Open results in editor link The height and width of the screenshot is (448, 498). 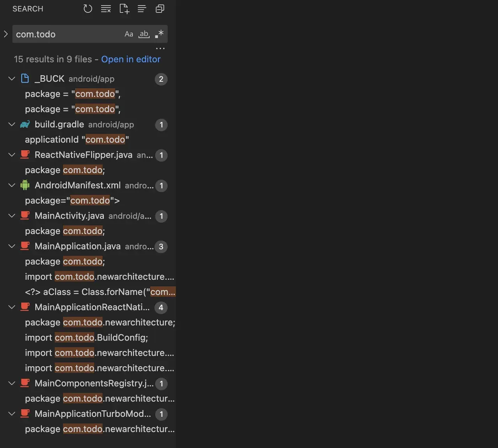tap(131, 59)
